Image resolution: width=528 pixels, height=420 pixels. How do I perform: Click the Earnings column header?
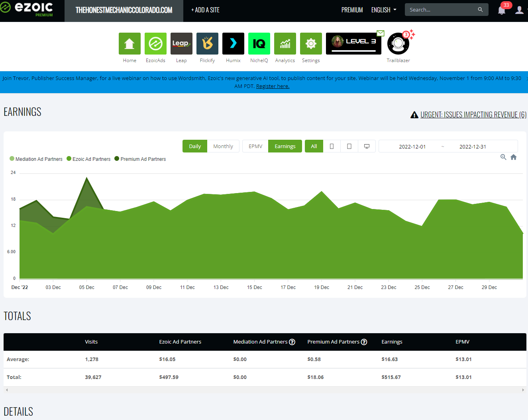point(392,342)
